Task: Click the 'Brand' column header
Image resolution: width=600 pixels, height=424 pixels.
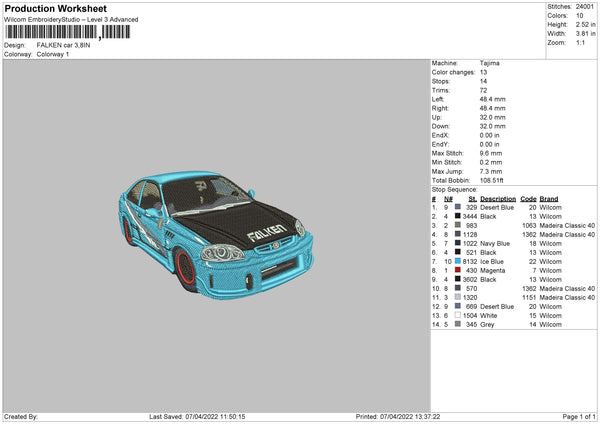Action: click(x=549, y=199)
